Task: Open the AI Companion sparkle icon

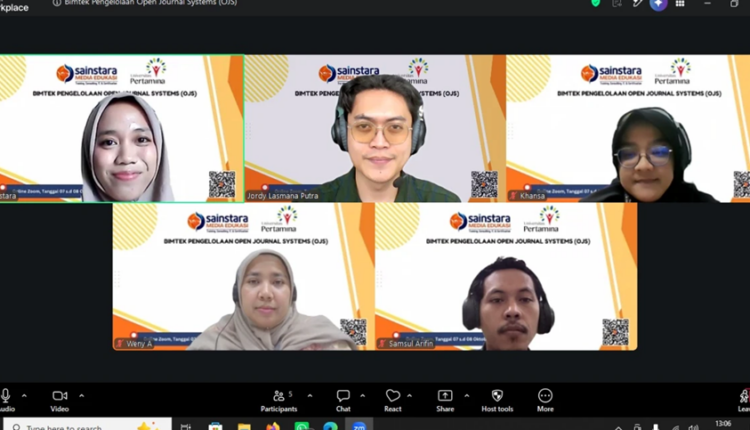Action: click(x=658, y=4)
